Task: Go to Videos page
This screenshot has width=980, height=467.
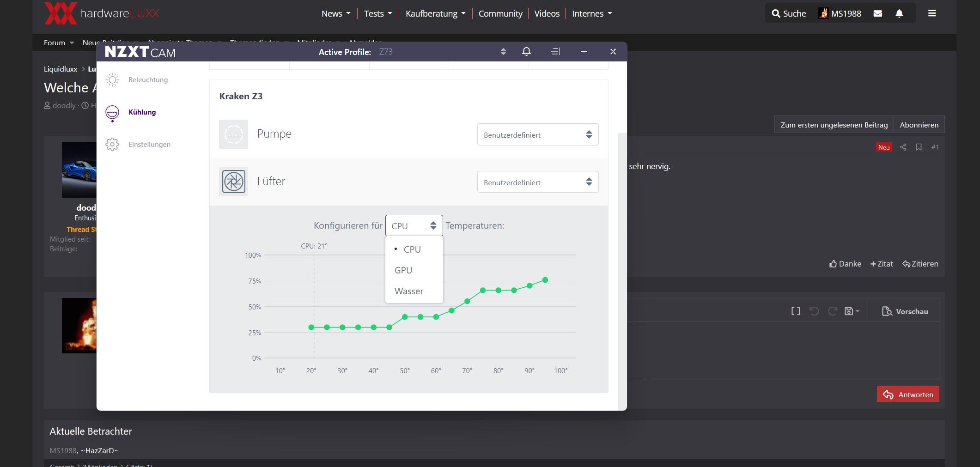Action: [547, 13]
